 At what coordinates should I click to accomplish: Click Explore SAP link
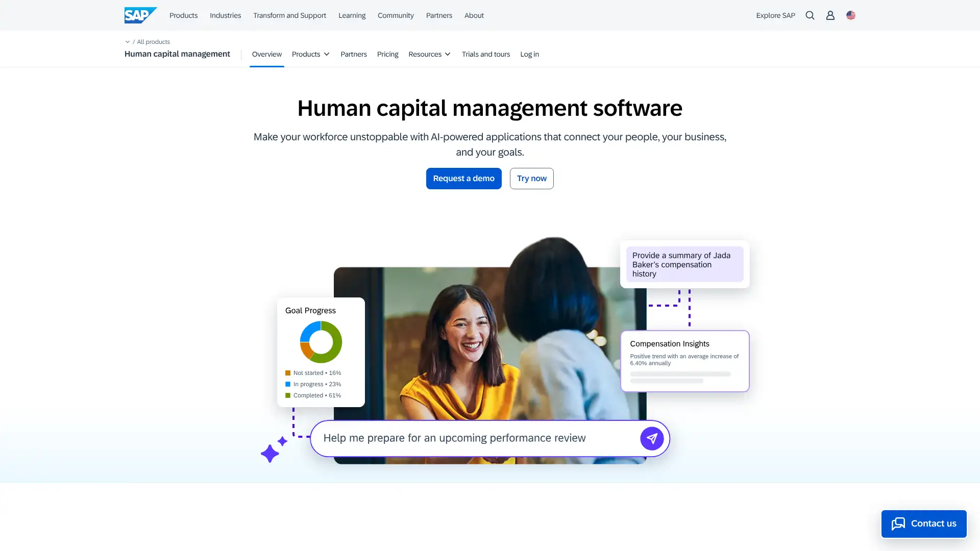pyautogui.click(x=775, y=15)
